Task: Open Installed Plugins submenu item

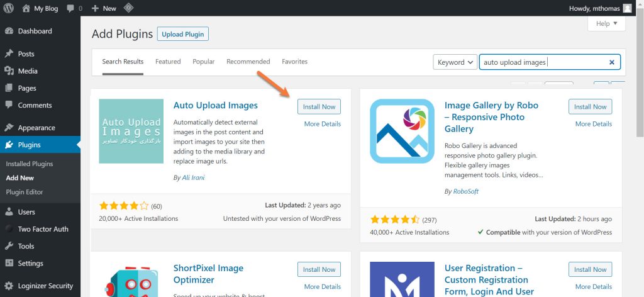Action: coord(30,164)
